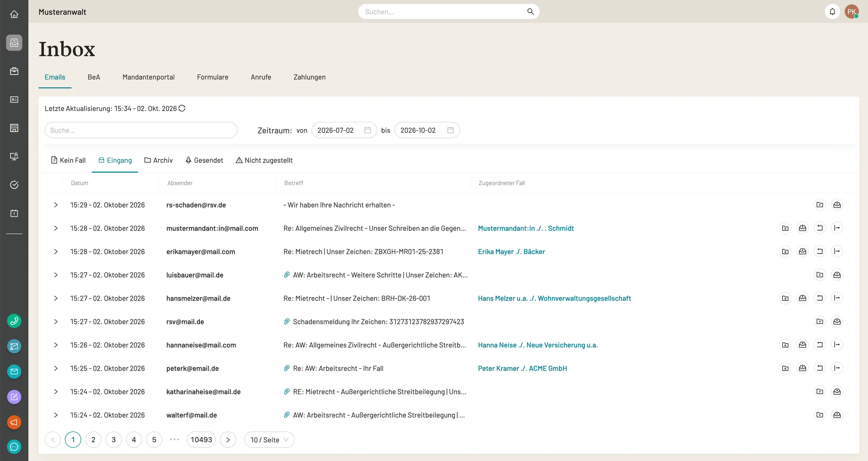Assign rs-schaden@rsv.de email to a case folder
Screen dimensions: 868x461
pos(820,205)
